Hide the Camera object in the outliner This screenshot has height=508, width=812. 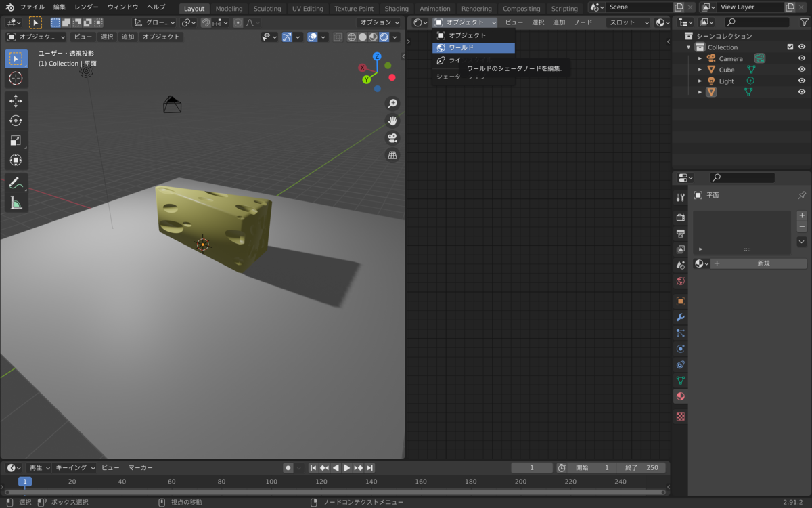(802, 58)
